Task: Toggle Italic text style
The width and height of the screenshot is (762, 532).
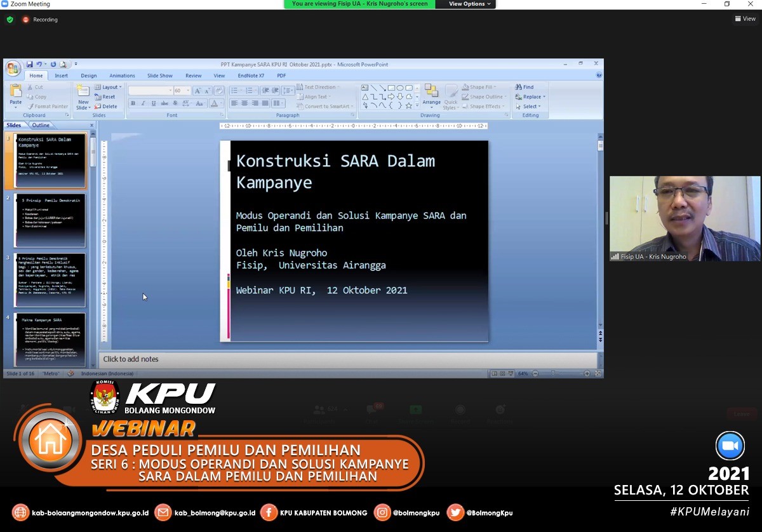Action: click(x=143, y=103)
